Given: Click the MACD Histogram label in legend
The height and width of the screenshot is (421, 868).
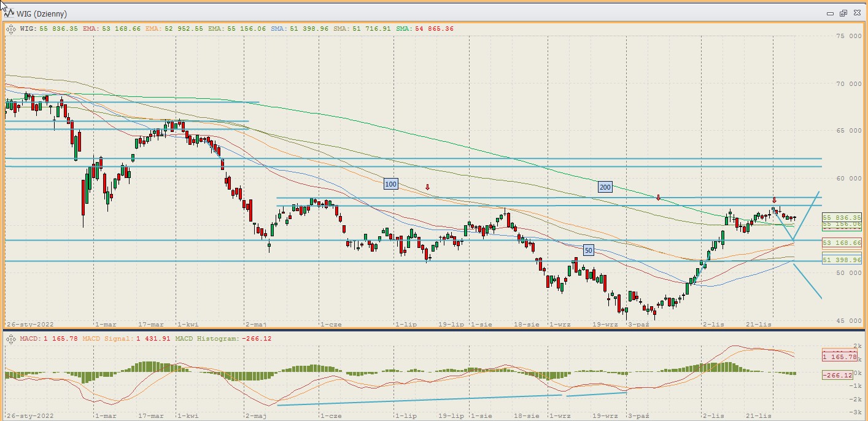Looking at the screenshot, I should pyautogui.click(x=205, y=338).
